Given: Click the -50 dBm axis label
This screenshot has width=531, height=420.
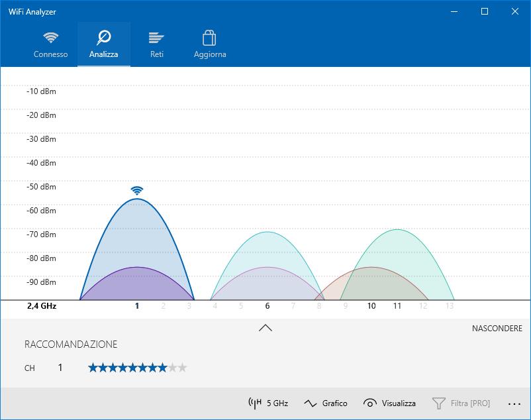Looking at the screenshot, I should pyautogui.click(x=41, y=187).
